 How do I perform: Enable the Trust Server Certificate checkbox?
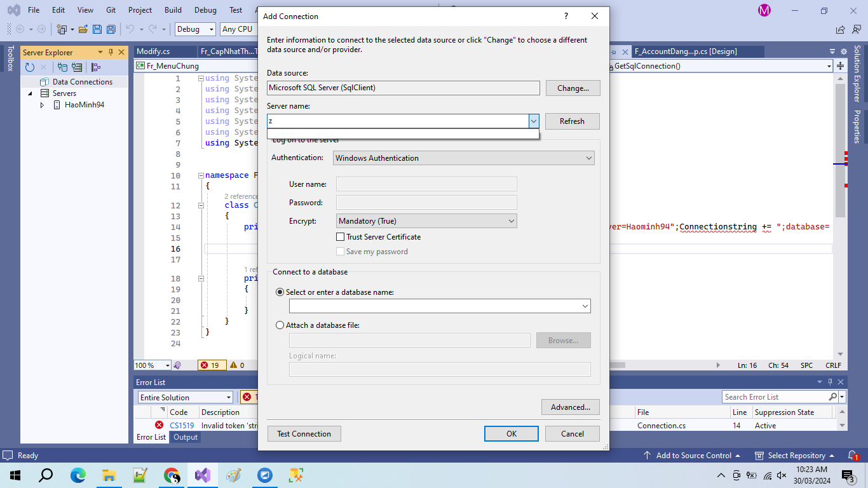point(341,237)
